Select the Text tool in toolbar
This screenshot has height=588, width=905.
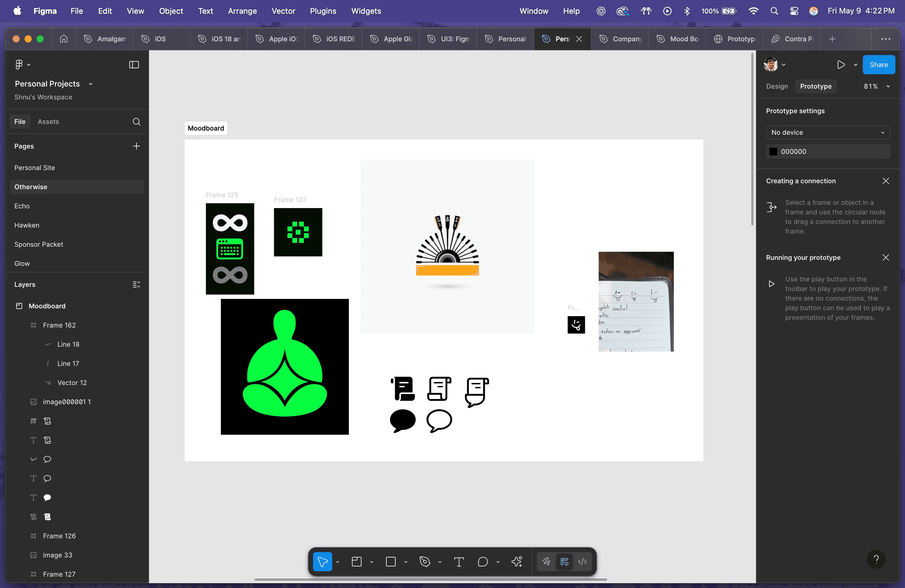[x=459, y=561]
